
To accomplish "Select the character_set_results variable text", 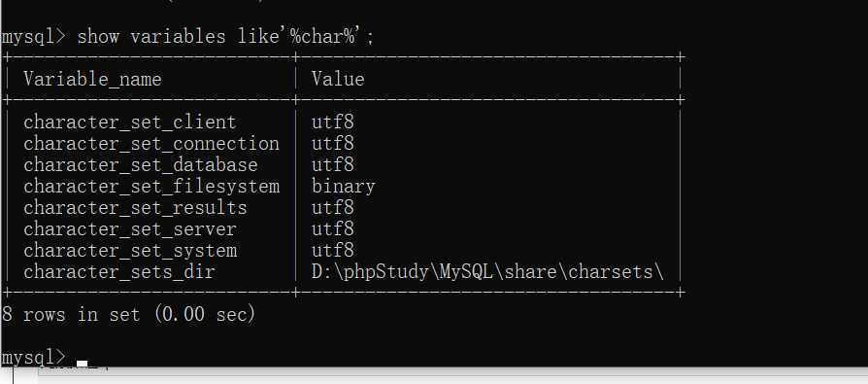I will pos(135,208).
